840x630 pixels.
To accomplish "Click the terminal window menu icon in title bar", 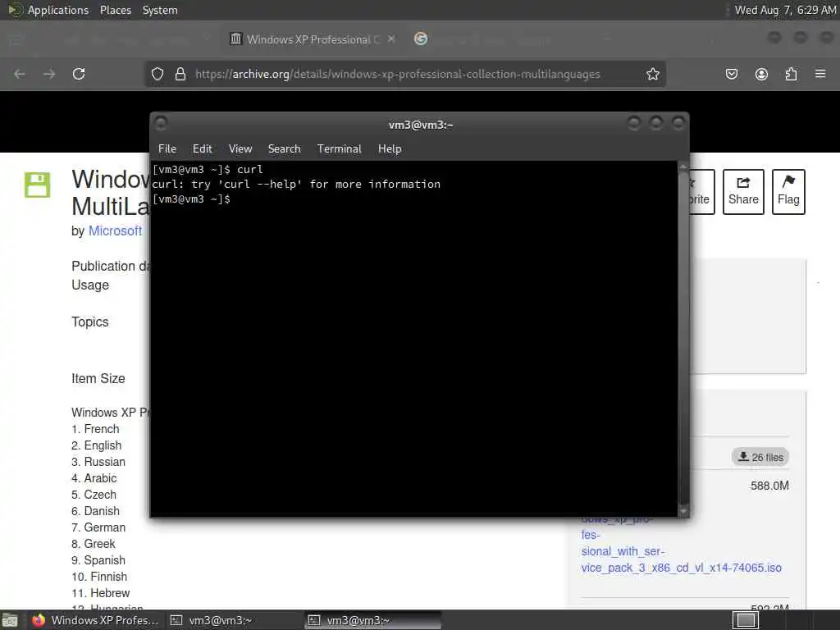I will click(x=161, y=124).
